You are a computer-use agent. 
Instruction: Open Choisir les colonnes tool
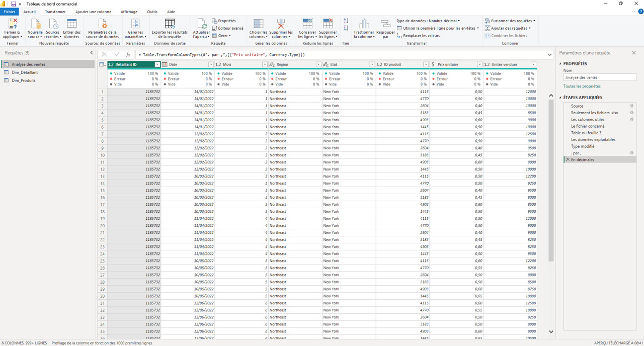[258, 24]
